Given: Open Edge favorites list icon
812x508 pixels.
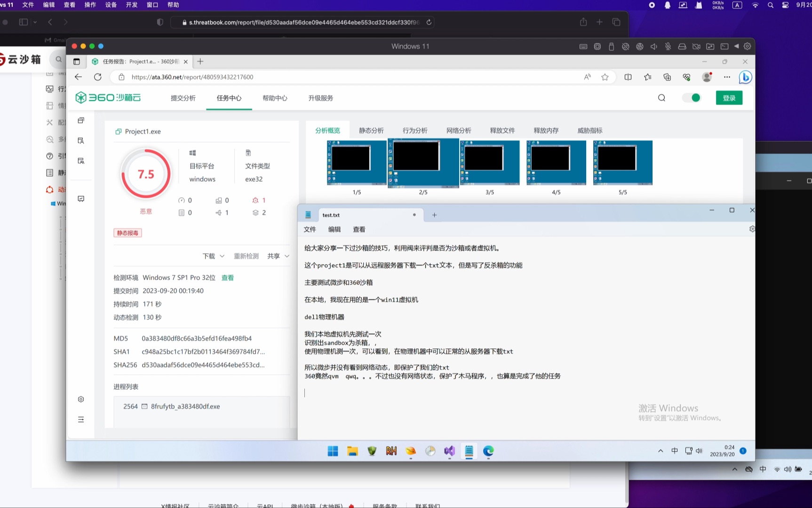Looking at the screenshot, I should click(x=648, y=77).
